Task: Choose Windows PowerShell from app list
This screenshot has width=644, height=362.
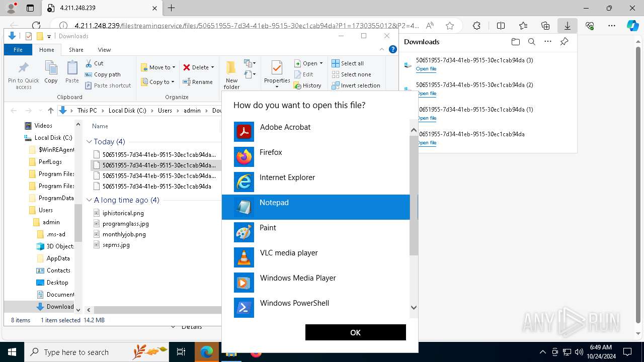Action: 316,307
